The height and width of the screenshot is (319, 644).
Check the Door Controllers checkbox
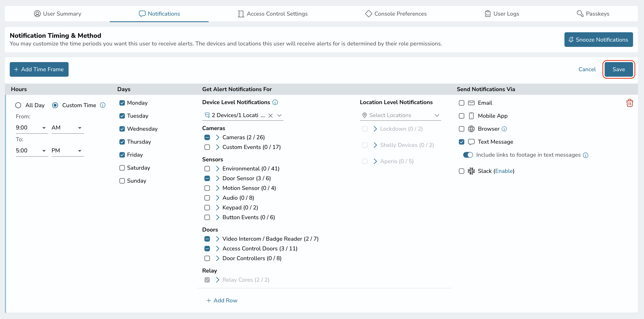pyautogui.click(x=207, y=258)
